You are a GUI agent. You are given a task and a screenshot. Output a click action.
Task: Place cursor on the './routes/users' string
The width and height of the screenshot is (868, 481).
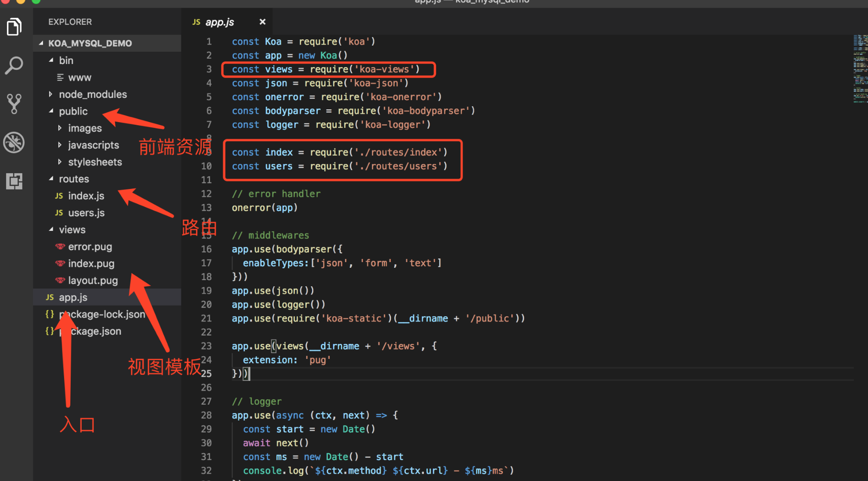(x=398, y=166)
